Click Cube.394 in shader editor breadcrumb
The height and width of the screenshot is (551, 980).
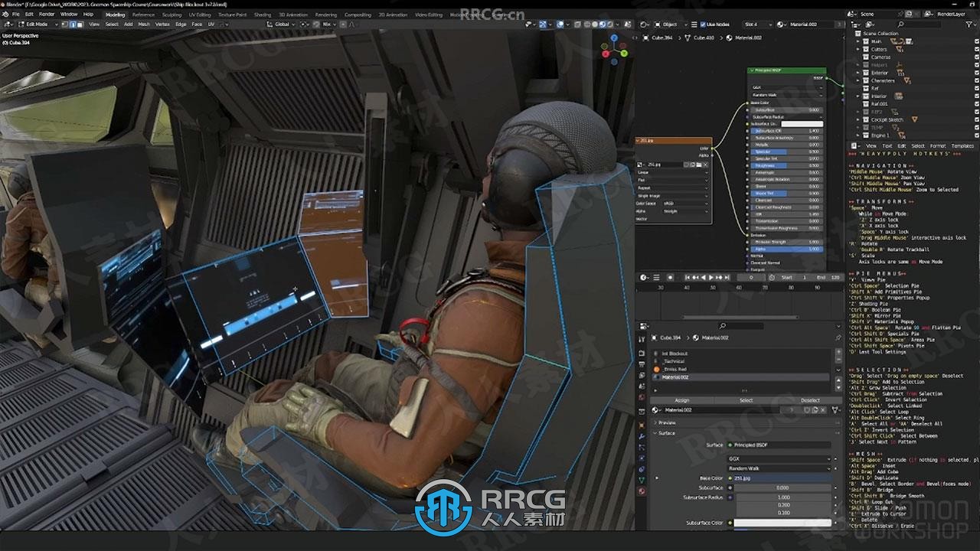(x=662, y=37)
